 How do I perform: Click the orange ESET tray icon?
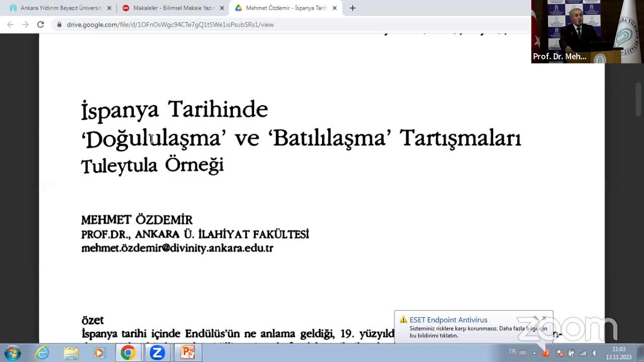coord(545,353)
